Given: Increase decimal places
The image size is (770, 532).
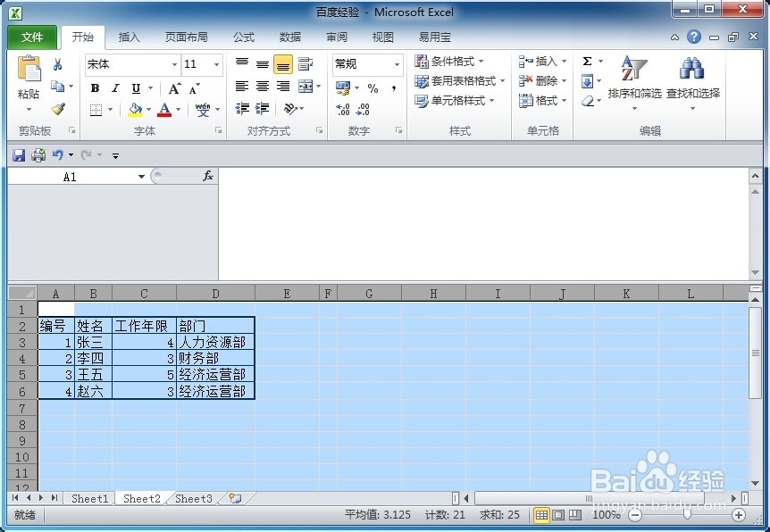Looking at the screenshot, I should [343, 109].
